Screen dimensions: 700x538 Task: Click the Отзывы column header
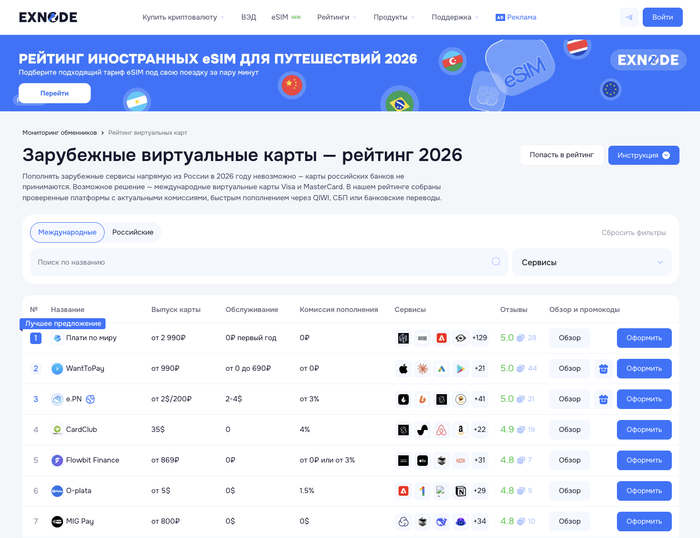coord(513,309)
